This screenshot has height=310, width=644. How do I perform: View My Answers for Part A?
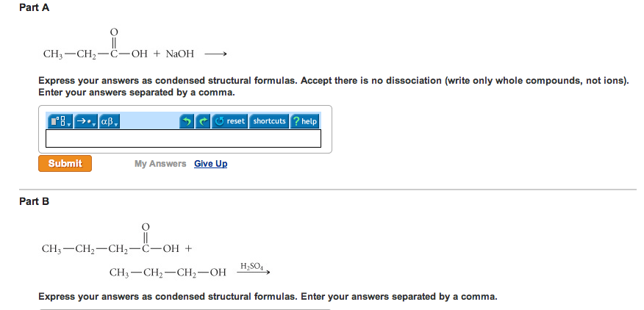[x=160, y=164]
